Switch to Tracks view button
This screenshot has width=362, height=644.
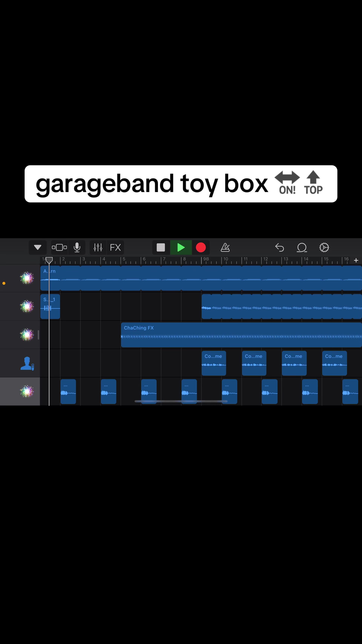(59, 247)
